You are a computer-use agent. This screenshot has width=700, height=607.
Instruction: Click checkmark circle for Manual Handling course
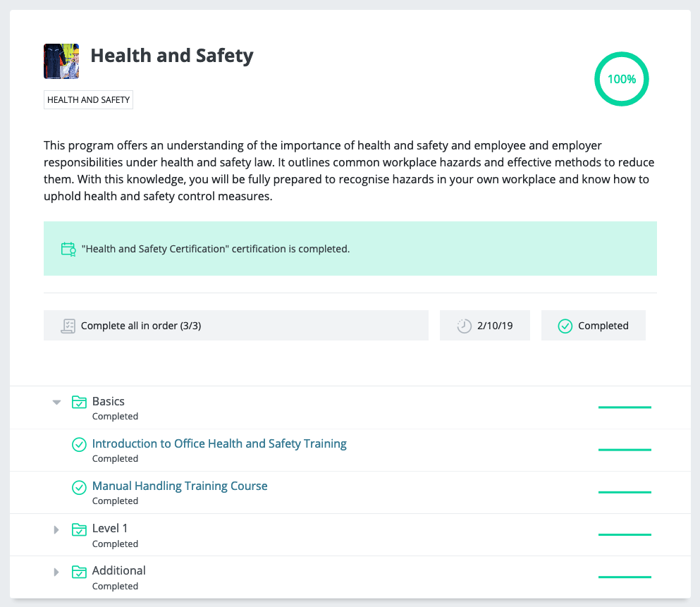pyautogui.click(x=79, y=486)
